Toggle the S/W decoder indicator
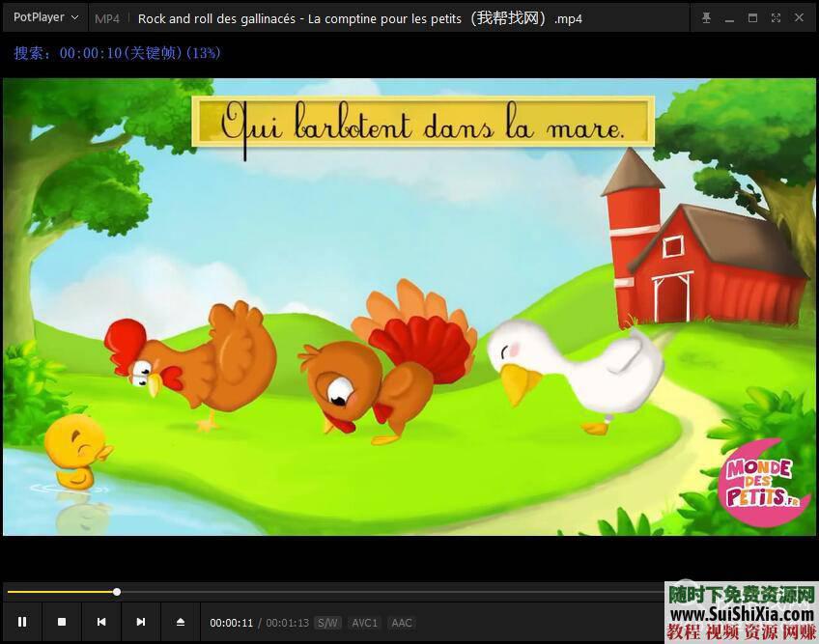Image resolution: width=819 pixels, height=644 pixels. [327, 623]
